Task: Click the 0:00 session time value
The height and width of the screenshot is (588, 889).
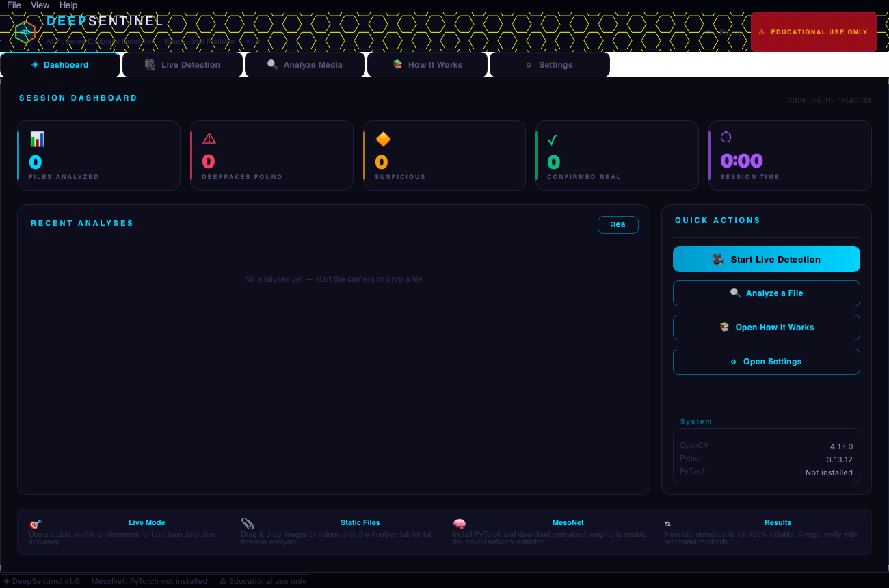Action: (x=741, y=161)
